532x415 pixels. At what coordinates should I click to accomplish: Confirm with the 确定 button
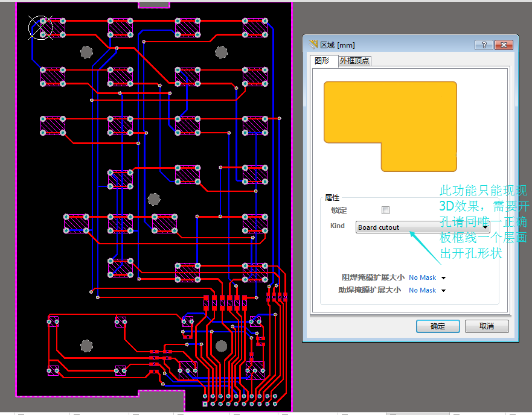pyautogui.click(x=437, y=326)
